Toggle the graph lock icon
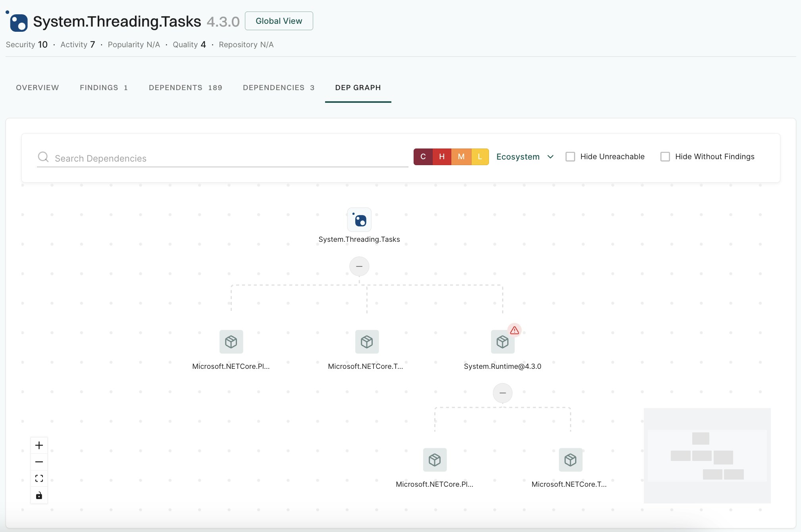Screen dimensions: 801x532 (x=39, y=495)
